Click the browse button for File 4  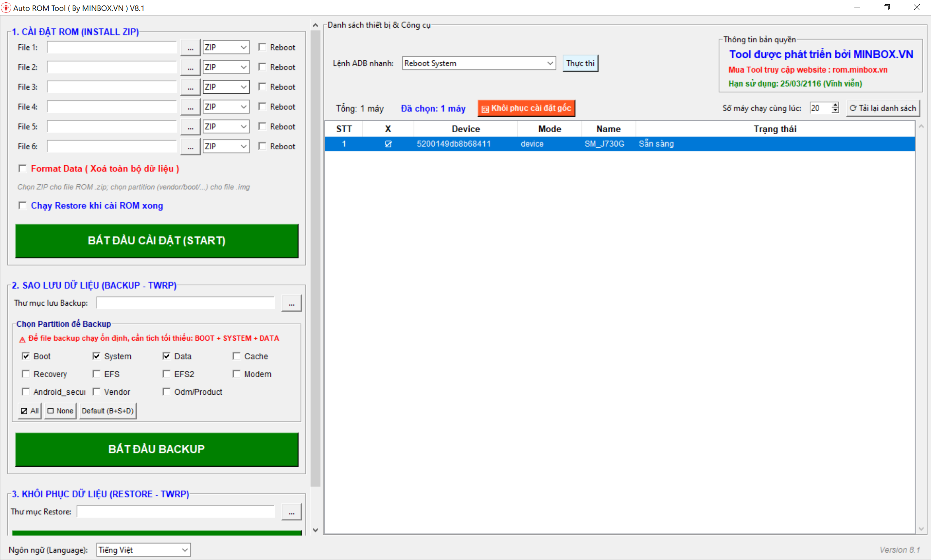click(190, 107)
